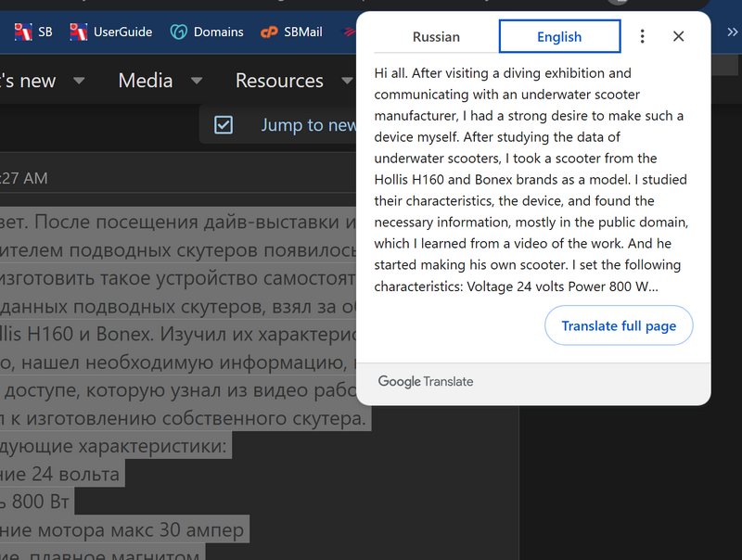
Task: Click the UserGuide bookmark favicon
Action: 79,32
